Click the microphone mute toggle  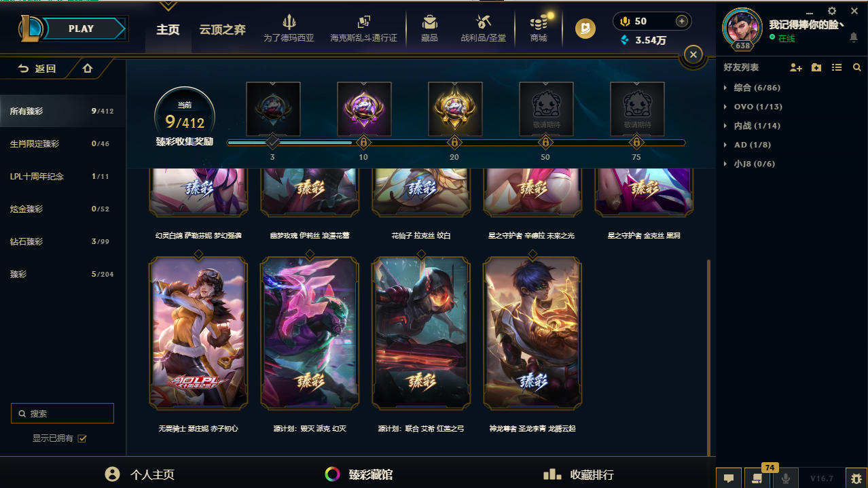(x=786, y=478)
